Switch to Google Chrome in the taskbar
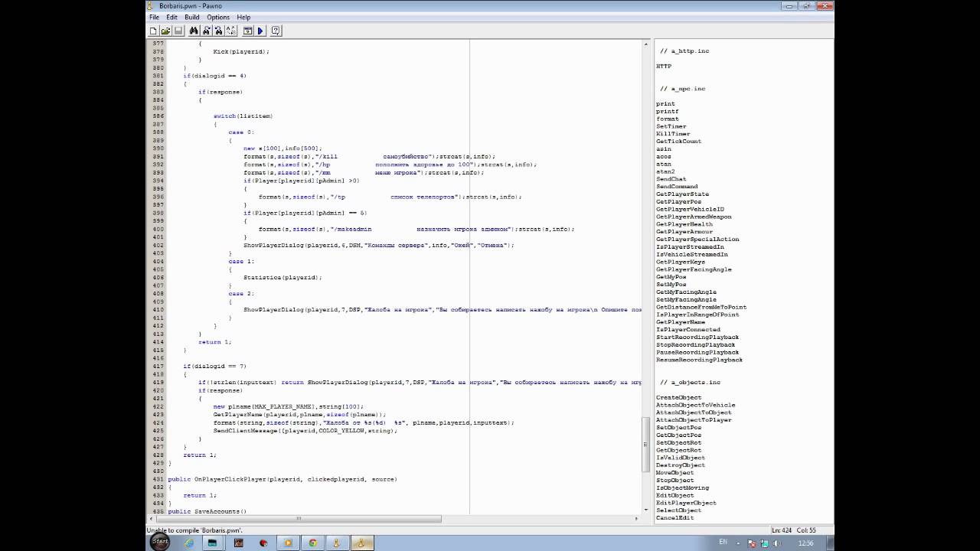Viewport: 980px width, 551px height. (x=312, y=543)
